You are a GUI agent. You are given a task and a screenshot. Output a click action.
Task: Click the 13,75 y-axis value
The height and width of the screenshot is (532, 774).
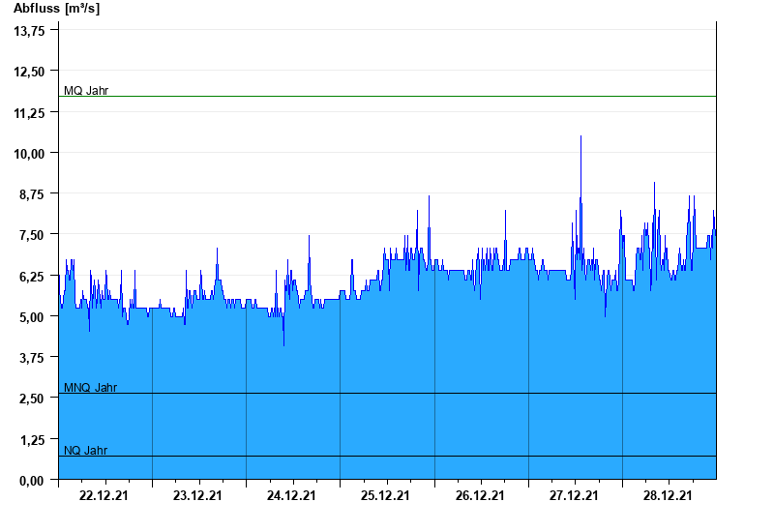pos(29,31)
